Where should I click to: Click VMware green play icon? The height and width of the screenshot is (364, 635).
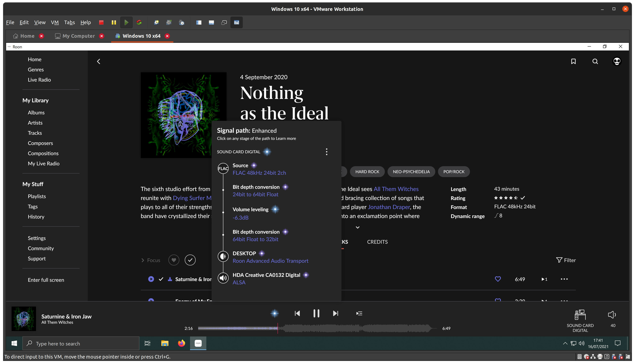pos(126,22)
